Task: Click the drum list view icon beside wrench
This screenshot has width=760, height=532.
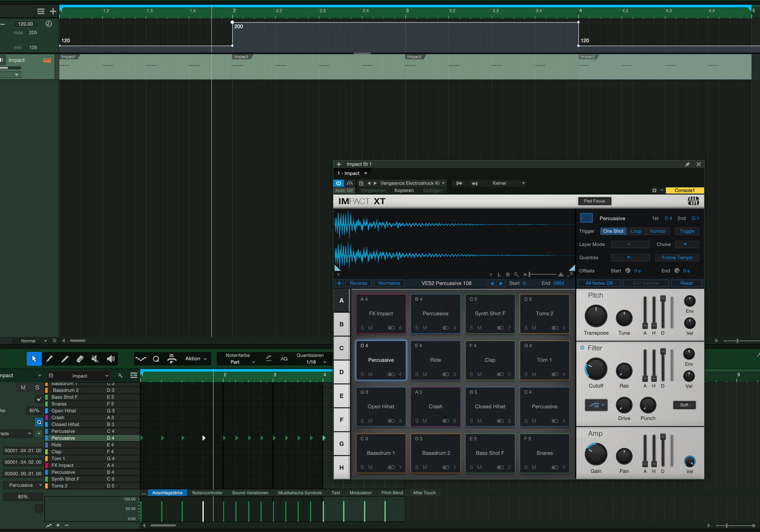Action: [x=134, y=375]
